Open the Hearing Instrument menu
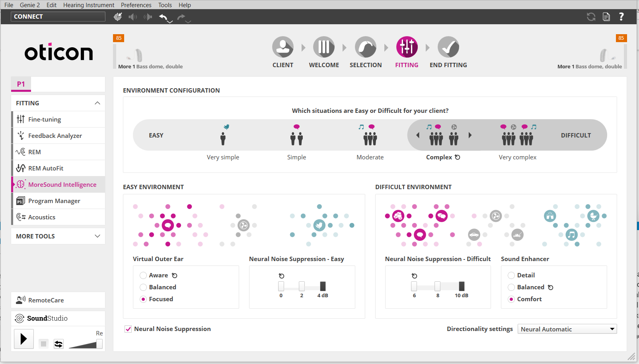Screen dimensions: 639x364 (x=88, y=5)
